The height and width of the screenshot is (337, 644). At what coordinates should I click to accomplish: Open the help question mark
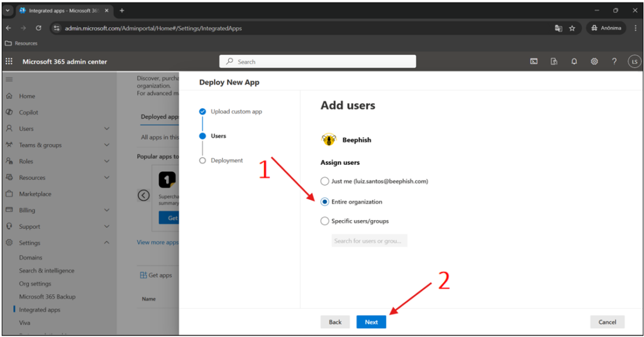(614, 62)
